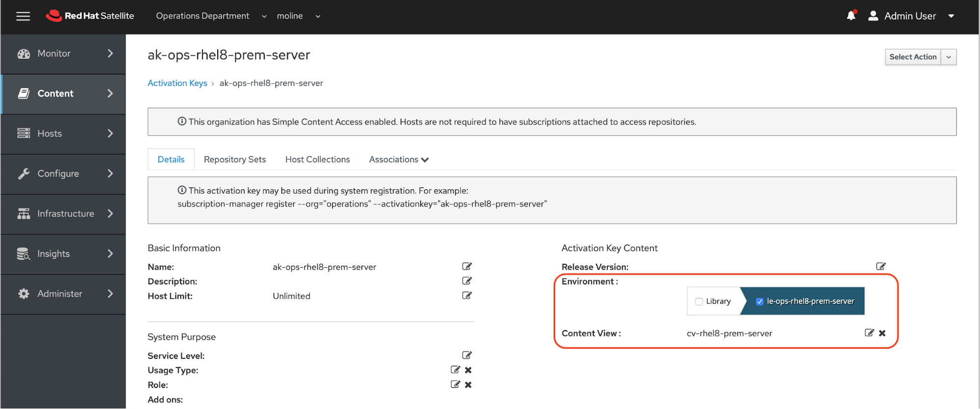This screenshot has height=409, width=980.
Task: Remove the Usage Type value
Action: pyautogui.click(x=468, y=370)
